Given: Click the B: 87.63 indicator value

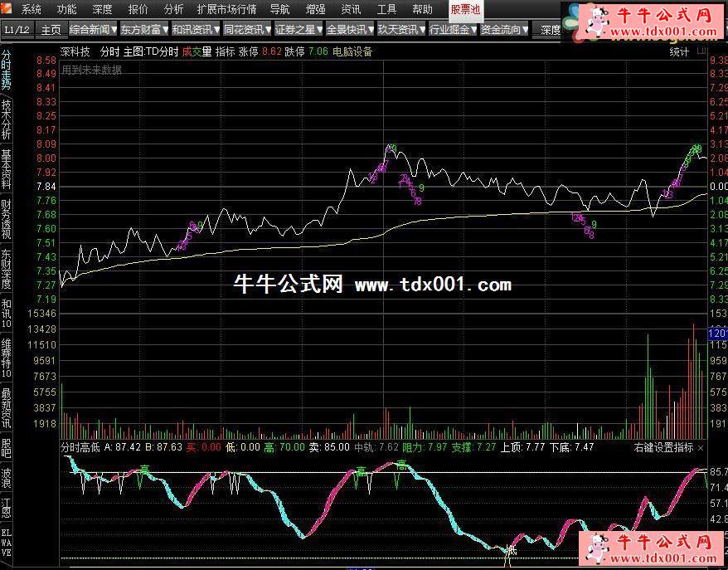Looking at the screenshot, I should [x=163, y=447].
